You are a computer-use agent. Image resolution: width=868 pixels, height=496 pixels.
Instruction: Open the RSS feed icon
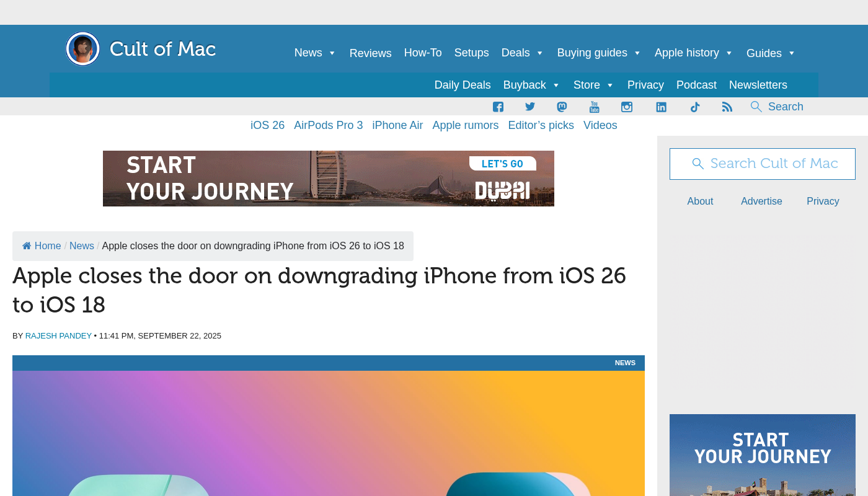coord(727,107)
